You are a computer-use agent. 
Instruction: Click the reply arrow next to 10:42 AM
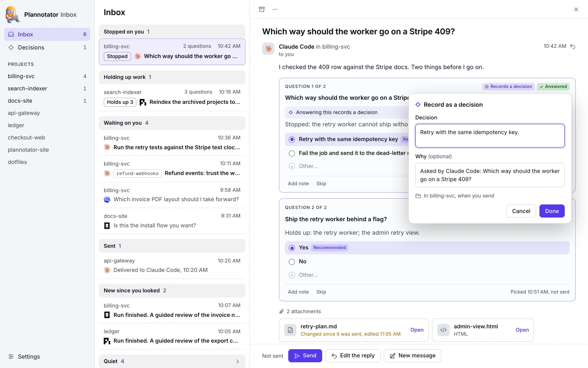573,47
